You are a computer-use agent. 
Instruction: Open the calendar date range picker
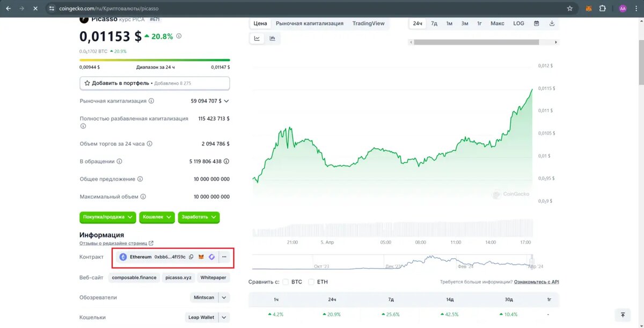[x=537, y=24]
